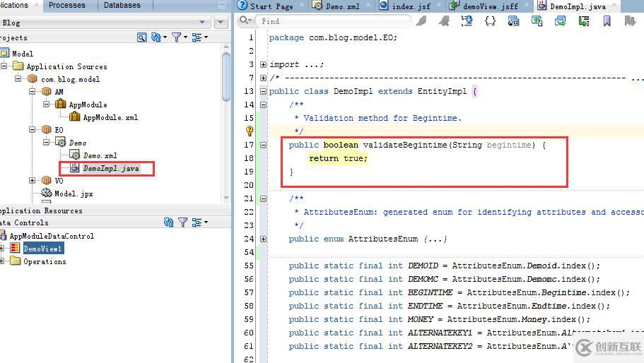This screenshot has height=363, width=644.
Task: Select AppModuleDataControl node
Action: [x=52, y=236]
